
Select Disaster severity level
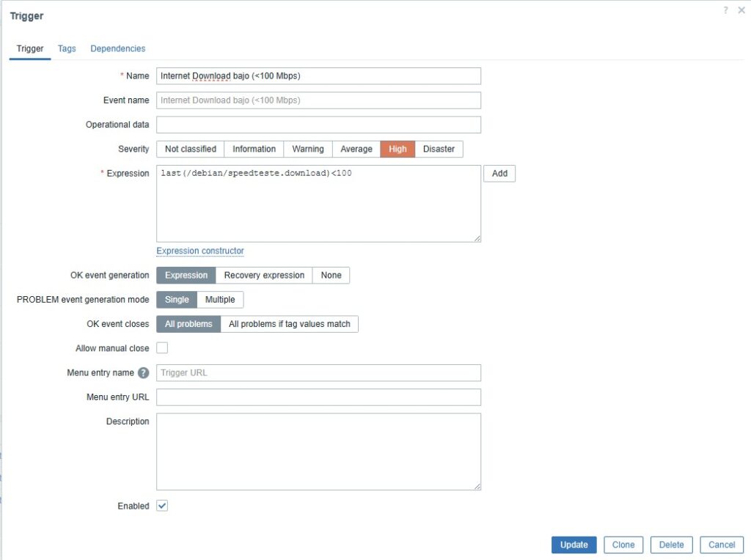point(439,149)
